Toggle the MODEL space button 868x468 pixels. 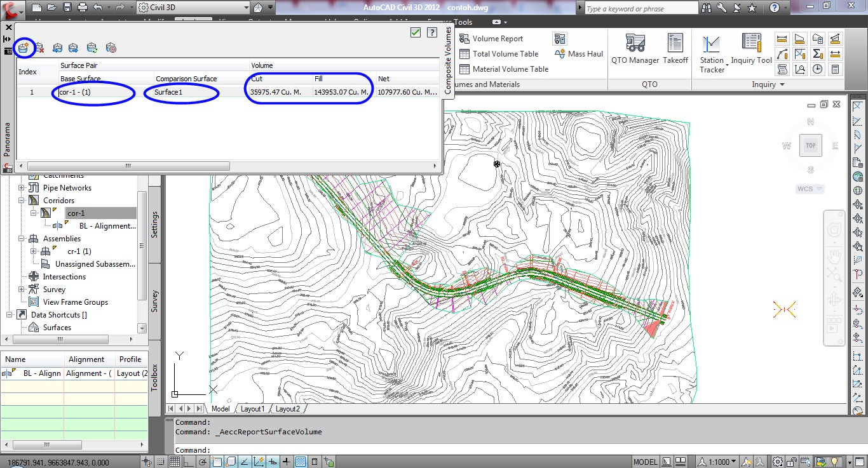tap(645, 462)
